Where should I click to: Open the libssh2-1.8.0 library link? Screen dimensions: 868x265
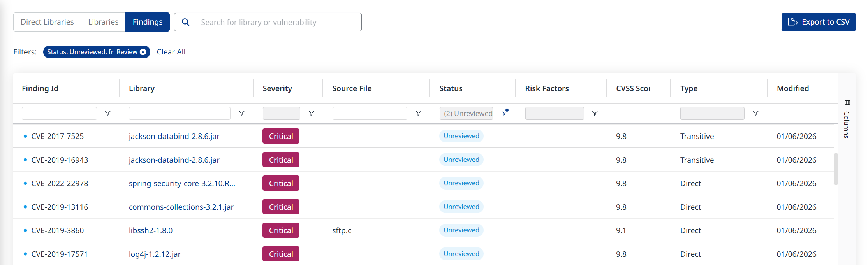click(x=151, y=230)
